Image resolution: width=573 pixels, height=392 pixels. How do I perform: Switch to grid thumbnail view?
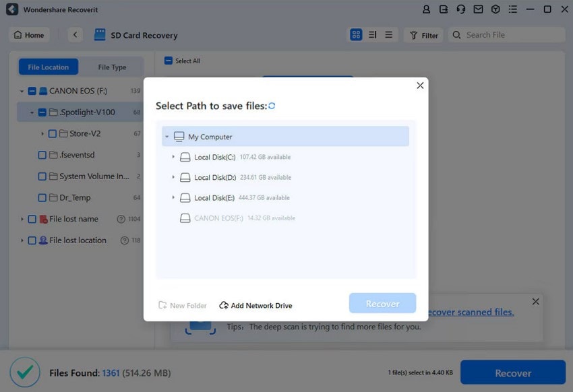(x=356, y=34)
